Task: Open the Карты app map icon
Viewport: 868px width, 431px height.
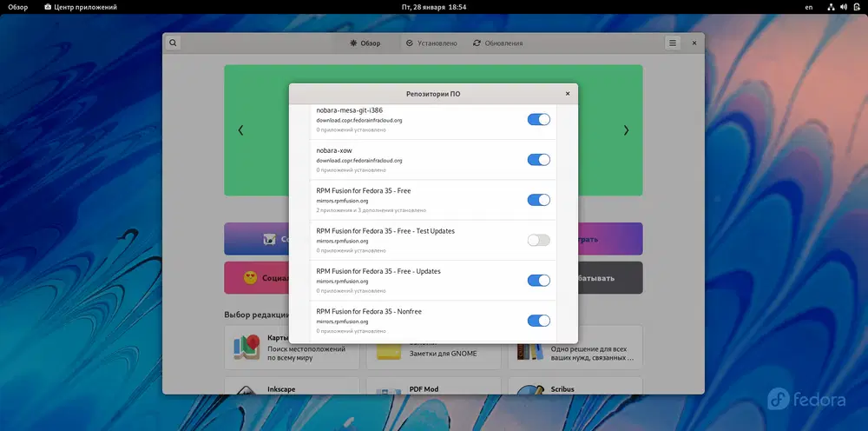Action: pyautogui.click(x=247, y=348)
